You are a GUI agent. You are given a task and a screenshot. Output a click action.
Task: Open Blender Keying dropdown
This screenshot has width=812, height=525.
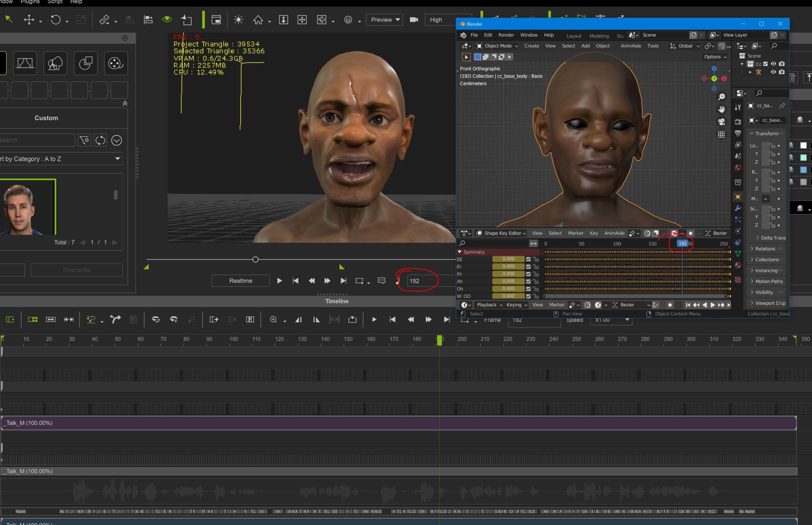(x=516, y=305)
